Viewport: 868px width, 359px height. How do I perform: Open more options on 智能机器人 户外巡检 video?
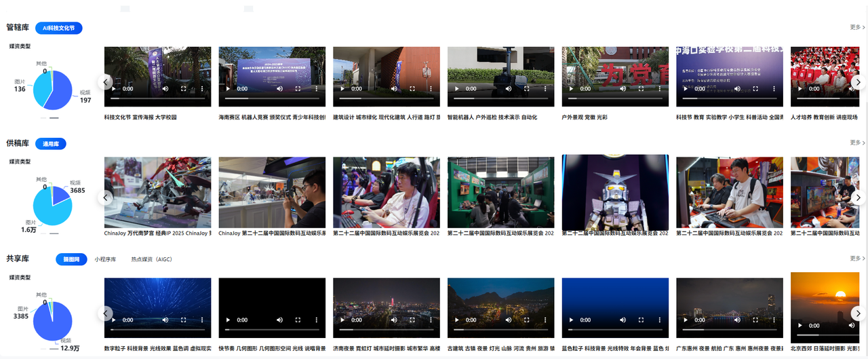[x=546, y=89]
